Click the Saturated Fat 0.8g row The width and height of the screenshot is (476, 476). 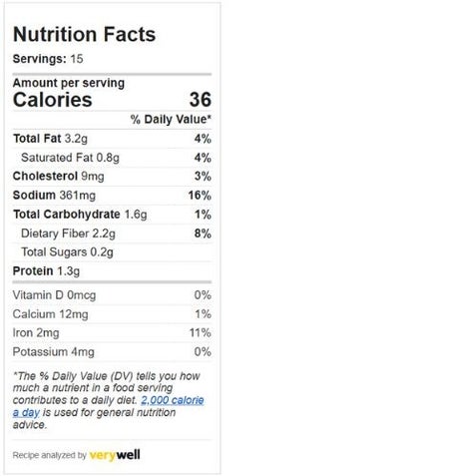(x=112, y=158)
